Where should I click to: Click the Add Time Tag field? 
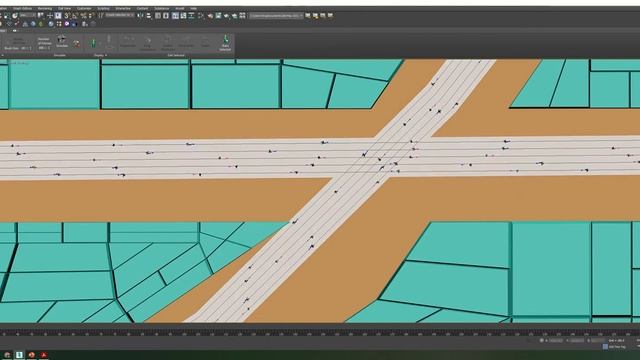click(x=616, y=347)
